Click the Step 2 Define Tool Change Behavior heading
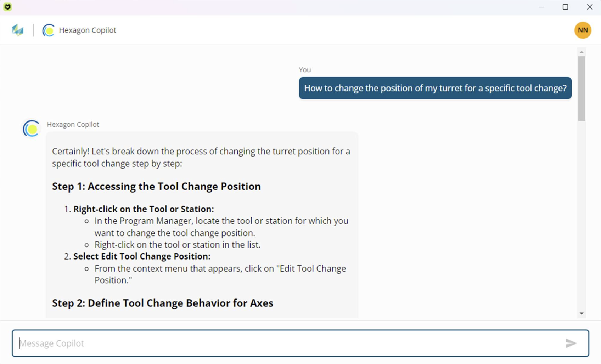 [163, 303]
